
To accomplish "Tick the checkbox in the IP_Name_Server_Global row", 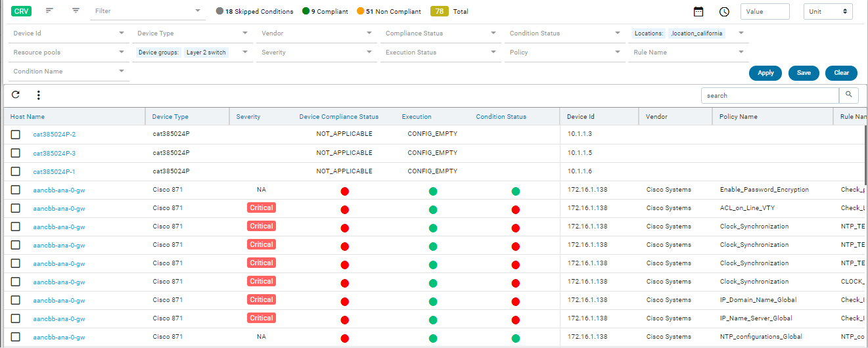I will (x=16, y=318).
